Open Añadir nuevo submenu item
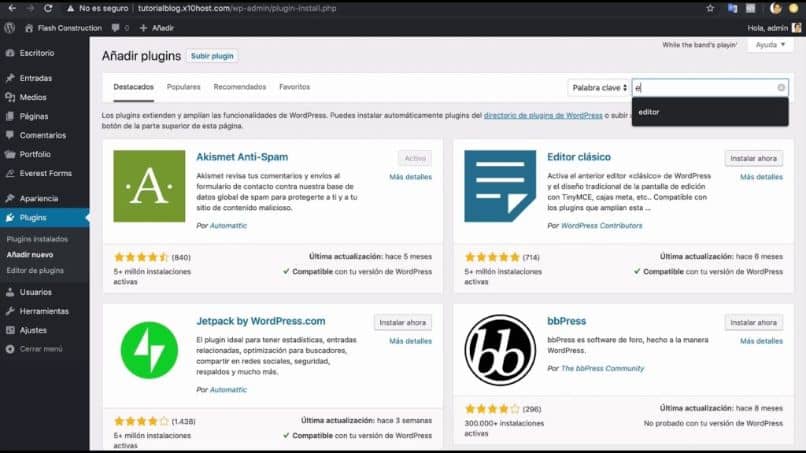Viewport: 806px width, 453px height. tap(30, 255)
